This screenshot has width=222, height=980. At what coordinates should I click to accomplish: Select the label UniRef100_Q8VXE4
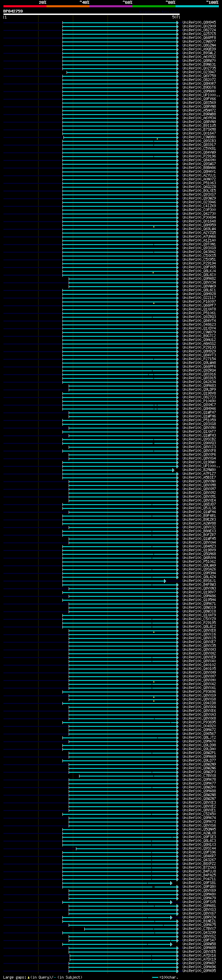[199, 501]
